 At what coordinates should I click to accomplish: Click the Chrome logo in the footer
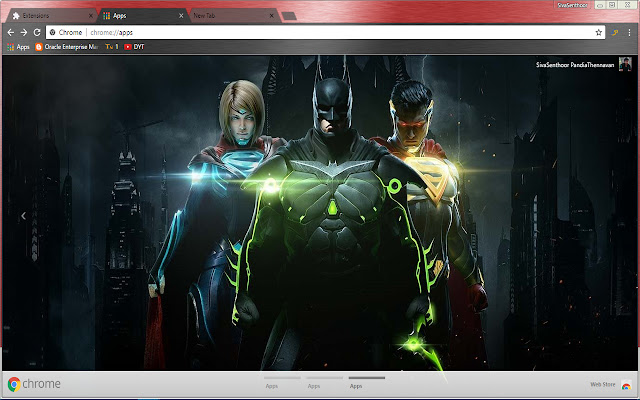[33, 384]
